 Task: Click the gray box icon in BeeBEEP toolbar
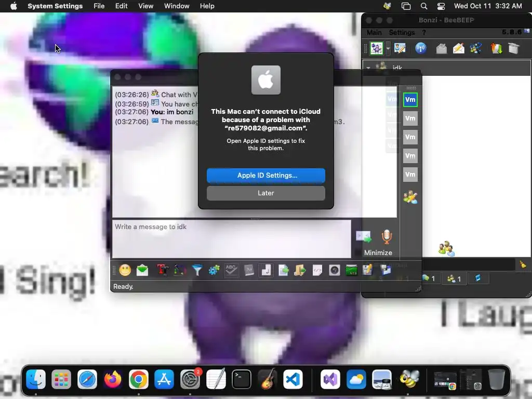coord(514,48)
